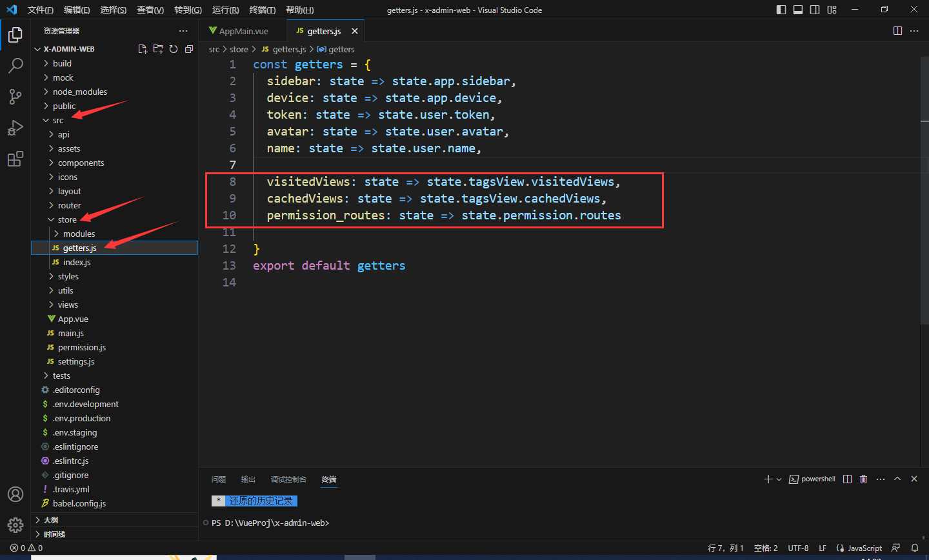Expand the node_modules folder

coord(115,92)
